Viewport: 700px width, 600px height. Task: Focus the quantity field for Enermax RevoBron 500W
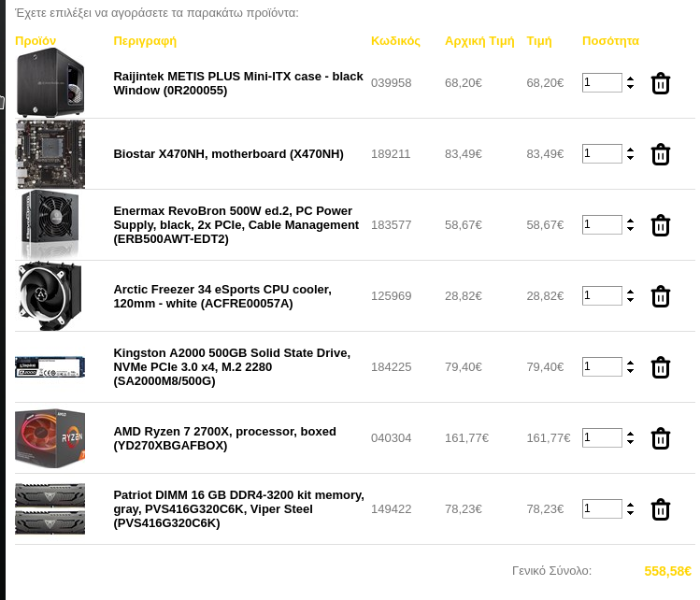pos(602,224)
